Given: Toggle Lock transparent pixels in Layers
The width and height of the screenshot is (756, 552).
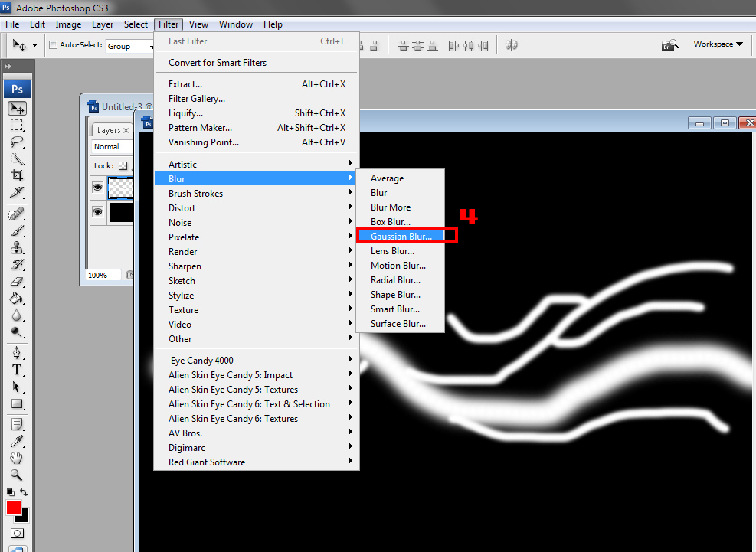Looking at the screenshot, I should [x=123, y=166].
